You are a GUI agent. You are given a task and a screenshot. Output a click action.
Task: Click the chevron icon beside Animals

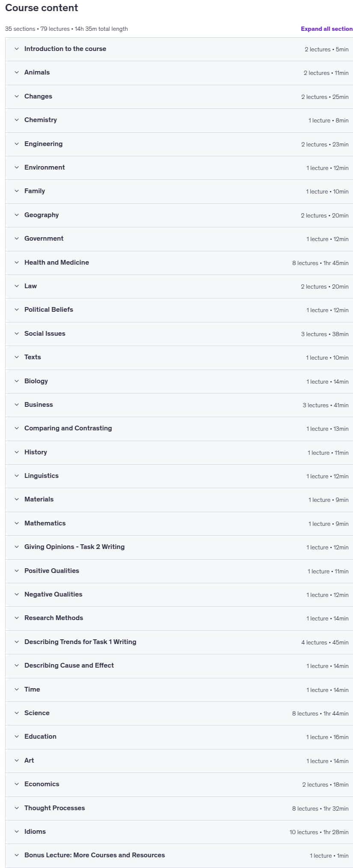tap(17, 72)
